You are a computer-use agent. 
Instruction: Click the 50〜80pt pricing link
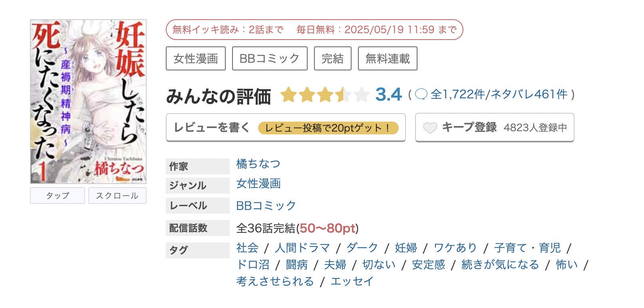click(328, 229)
